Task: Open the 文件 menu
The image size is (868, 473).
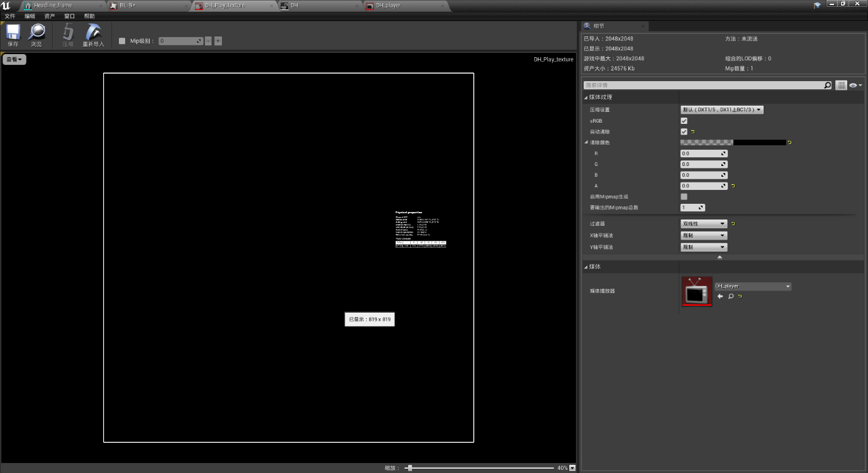Action: click(9, 16)
